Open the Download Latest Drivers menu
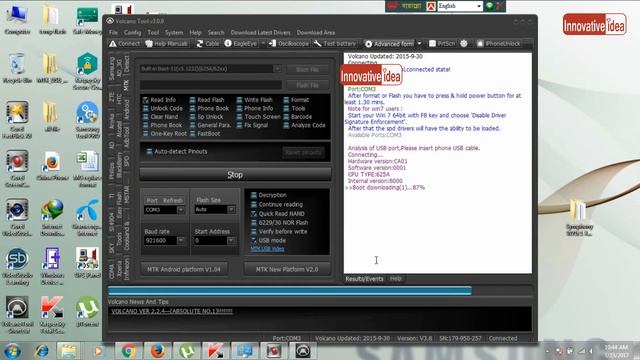Image resolution: width=640 pixels, height=360 pixels. tap(260, 33)
